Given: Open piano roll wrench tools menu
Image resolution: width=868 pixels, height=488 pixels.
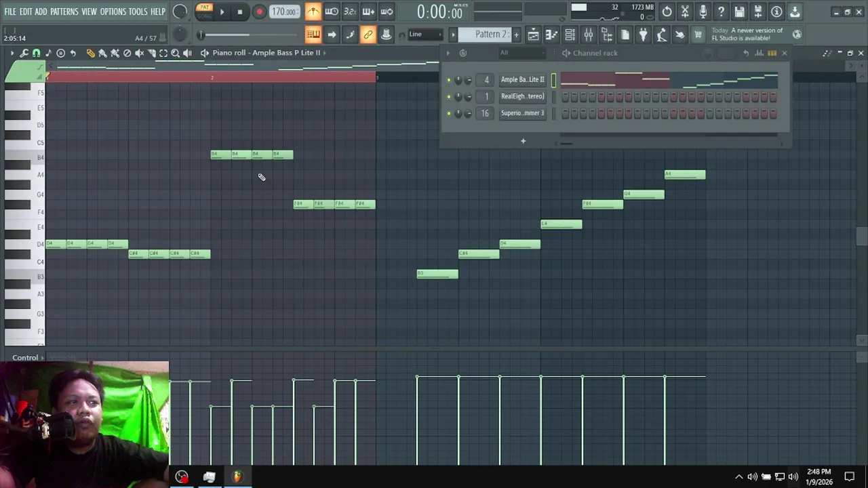Looking at the screenshot, I should tap(24, 53).
